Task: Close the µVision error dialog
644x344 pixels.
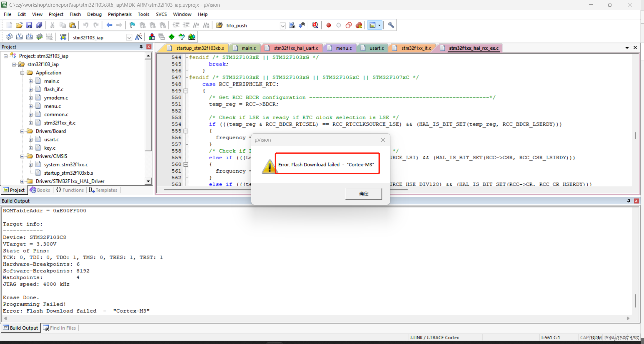Action: tap(383, 140)
